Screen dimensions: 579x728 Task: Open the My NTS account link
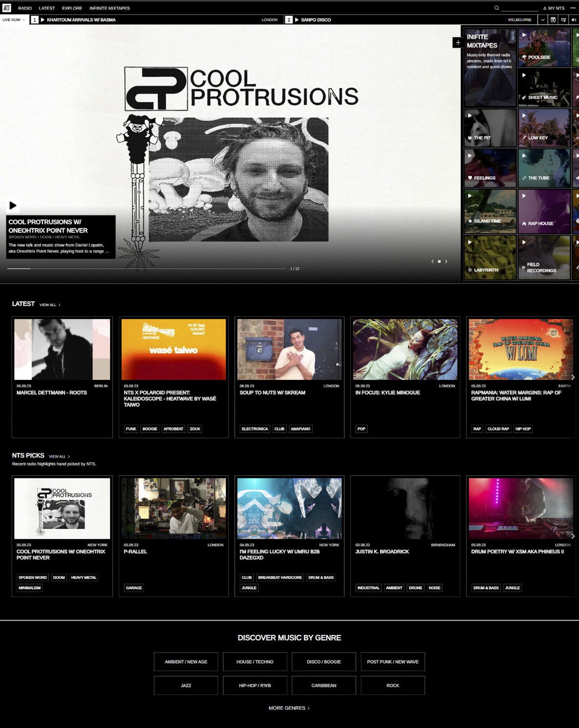pyautogui.click(x=554, y=8)
